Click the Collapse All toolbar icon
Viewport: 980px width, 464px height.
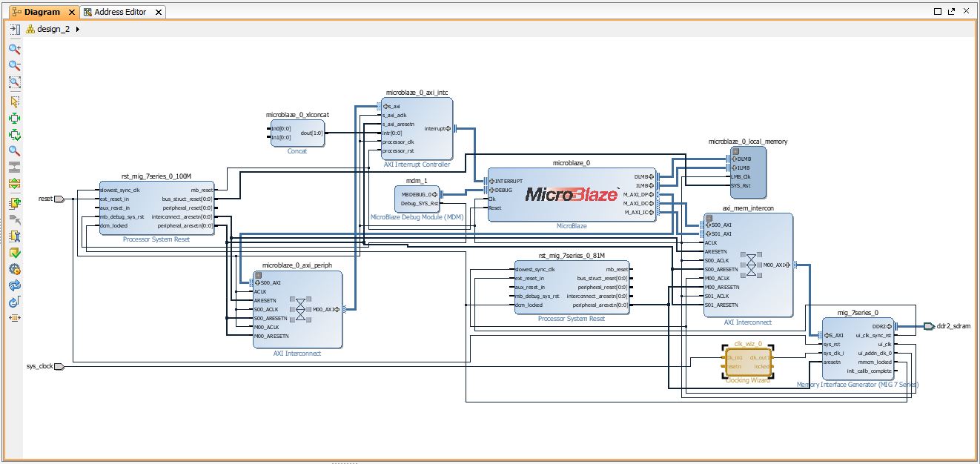(14, 168)
